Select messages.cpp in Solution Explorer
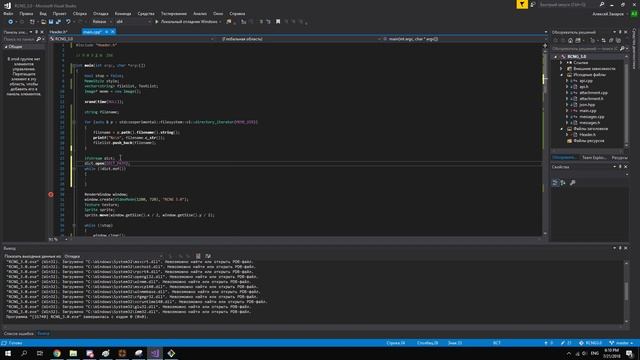The height and width of the screenshot is (360, 640). tap(592, 117)
